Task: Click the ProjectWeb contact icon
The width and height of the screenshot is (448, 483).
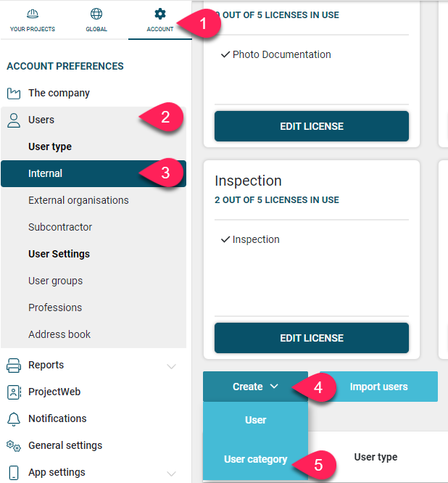Action: click(14, 392)
